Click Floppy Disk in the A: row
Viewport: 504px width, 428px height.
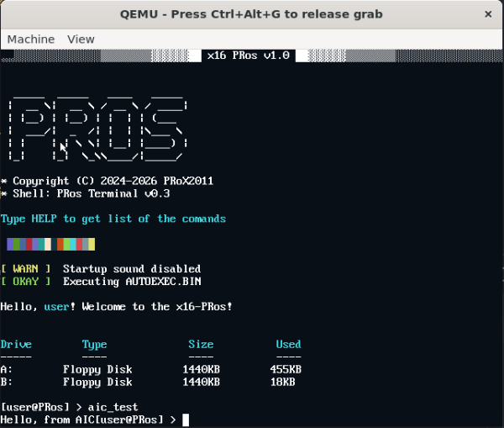tap(97, 370)
